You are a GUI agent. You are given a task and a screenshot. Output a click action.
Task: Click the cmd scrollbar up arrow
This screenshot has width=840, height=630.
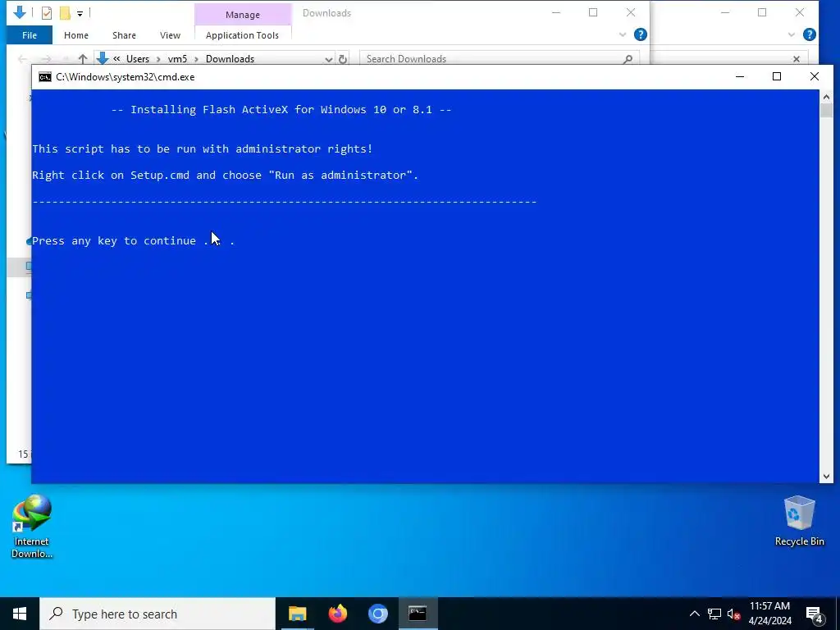(826, 97)
